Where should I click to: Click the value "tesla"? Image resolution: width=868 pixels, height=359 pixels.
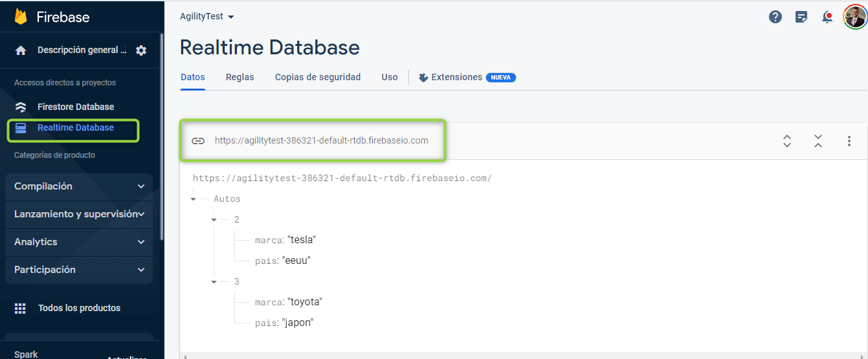click(x=302, y=240)
